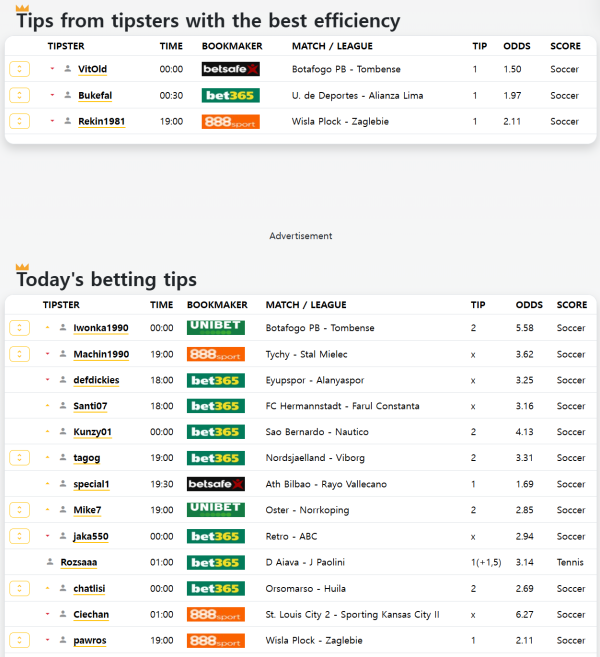This screenshot has width=600, height=657.
Task: Expand the row details for VitOld's tip
Action: pyautogui.click(x=19, y=69)
